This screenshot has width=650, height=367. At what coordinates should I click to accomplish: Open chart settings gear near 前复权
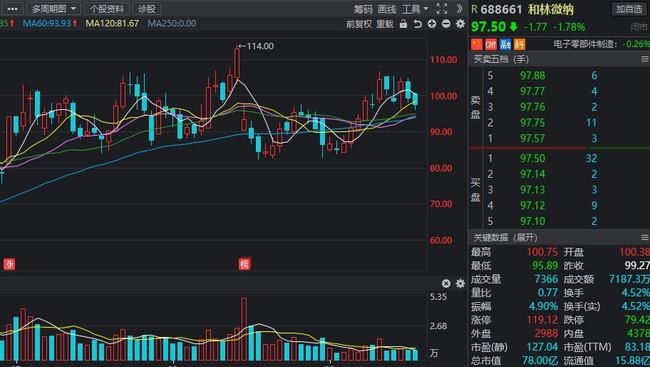point(460,24)
